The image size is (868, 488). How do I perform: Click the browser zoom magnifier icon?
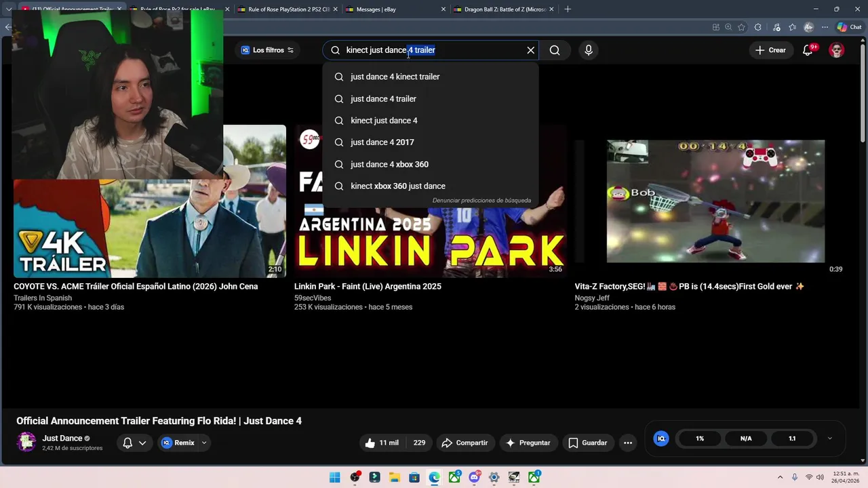pos(728,27)
